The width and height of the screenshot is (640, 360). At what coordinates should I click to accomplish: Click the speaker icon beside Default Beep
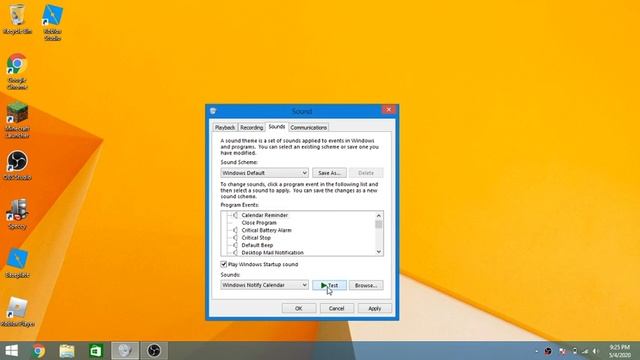coord(235,245)
